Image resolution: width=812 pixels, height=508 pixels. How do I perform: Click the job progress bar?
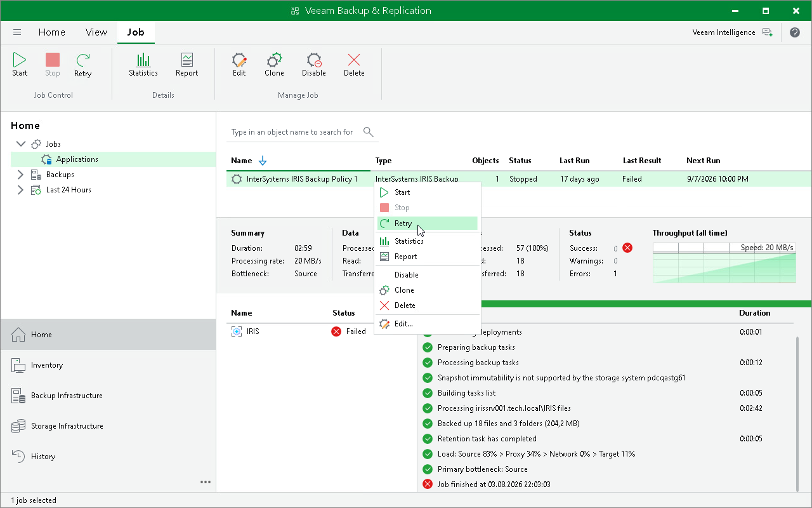tap(646, 304)
